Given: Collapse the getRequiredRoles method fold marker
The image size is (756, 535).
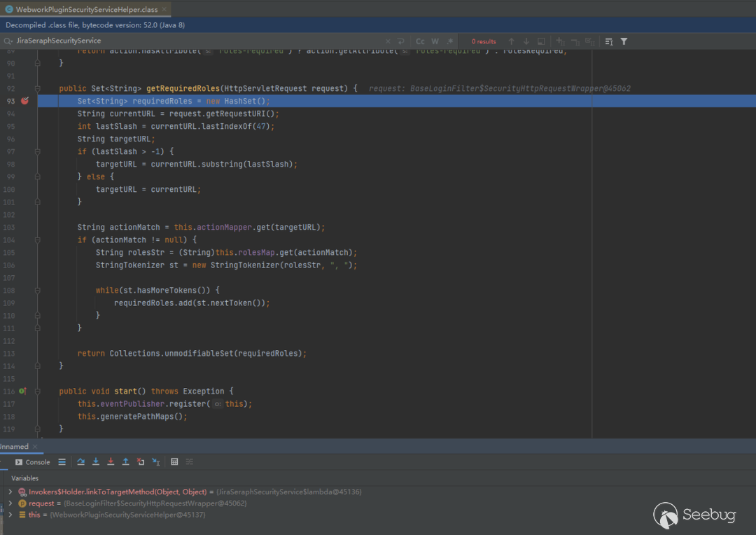Looking at the screenshot, I should point(38,89).
